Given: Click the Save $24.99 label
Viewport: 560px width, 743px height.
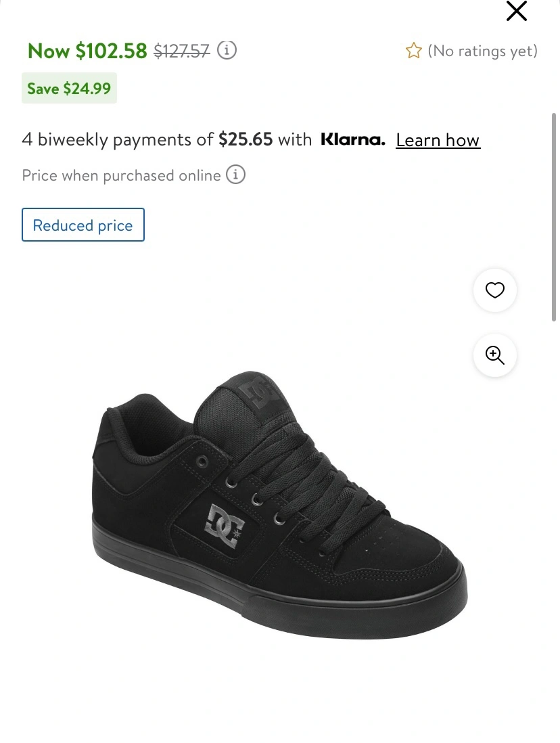Looking at the screenshot, I should point(69,88).
